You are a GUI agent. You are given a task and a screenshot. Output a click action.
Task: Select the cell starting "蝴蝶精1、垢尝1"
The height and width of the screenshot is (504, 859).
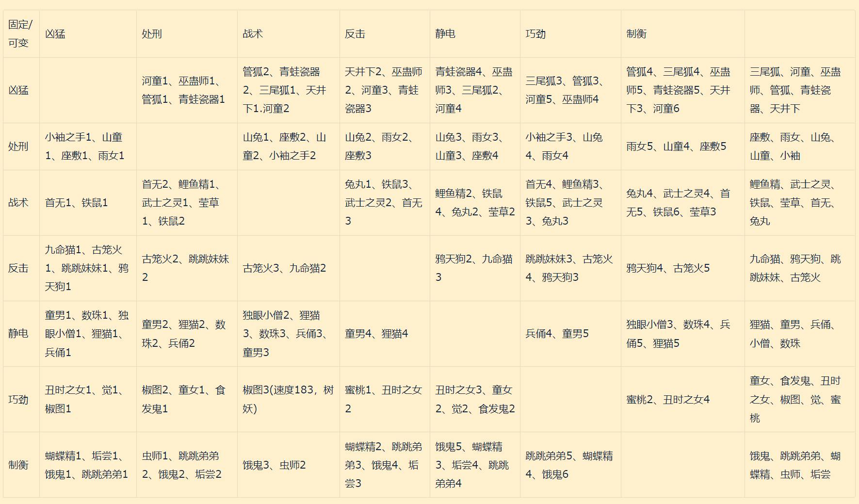tap(88, 465)
